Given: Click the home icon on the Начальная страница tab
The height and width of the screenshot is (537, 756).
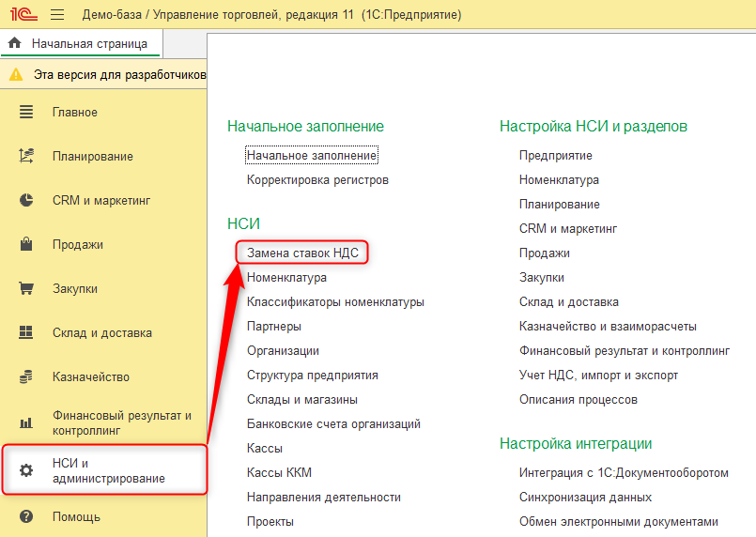Looking at the screenshot, I should coord(15,43).
